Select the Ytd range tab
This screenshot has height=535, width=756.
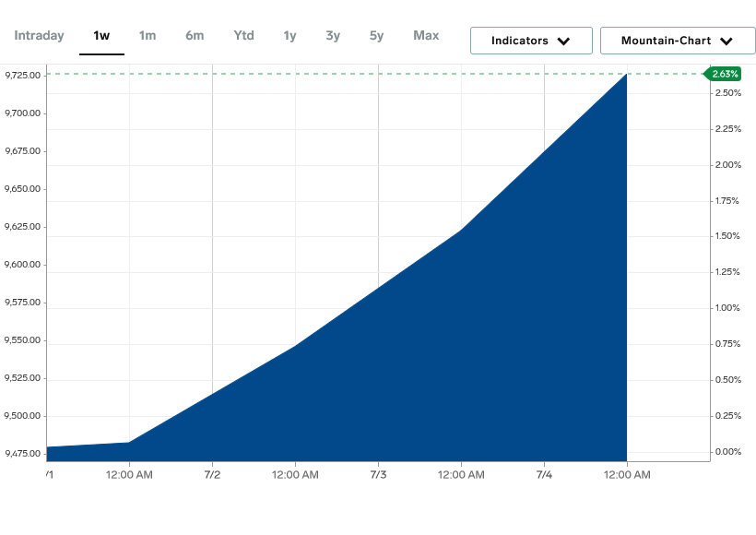click(243, 36)
